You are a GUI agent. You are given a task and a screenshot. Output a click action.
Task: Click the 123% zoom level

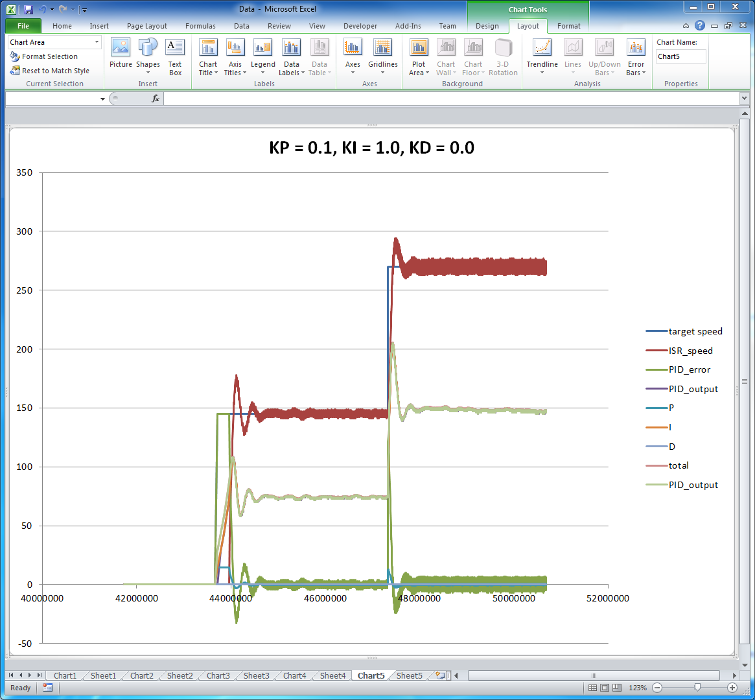tap(638, 688)
